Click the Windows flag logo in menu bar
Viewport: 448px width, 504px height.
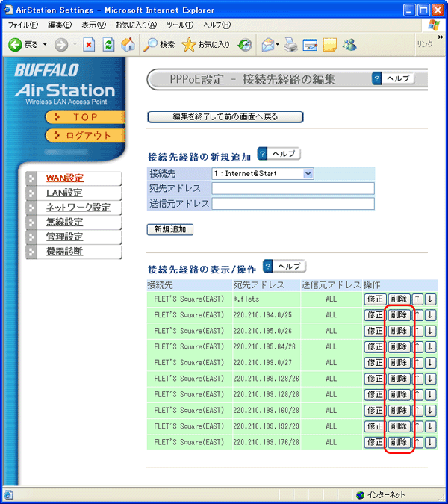click(x=434, y=25)
